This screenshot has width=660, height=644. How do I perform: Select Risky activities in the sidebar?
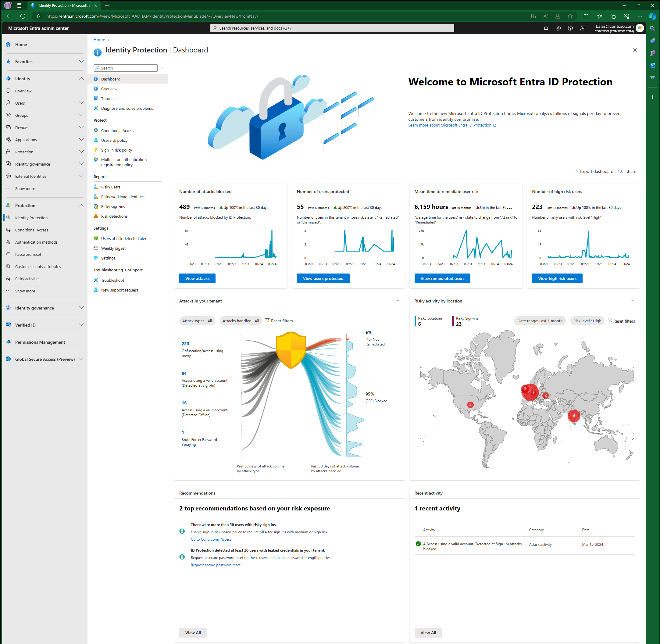(x=27, y=278)
